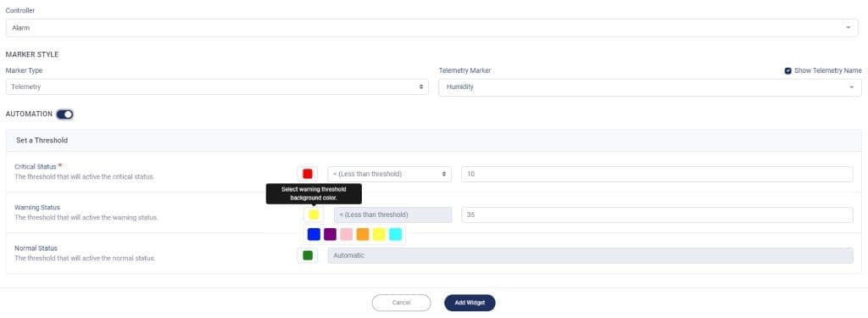Click the Cancel button
The height and width of the screenshot is (318, 868).
(401, 303)
